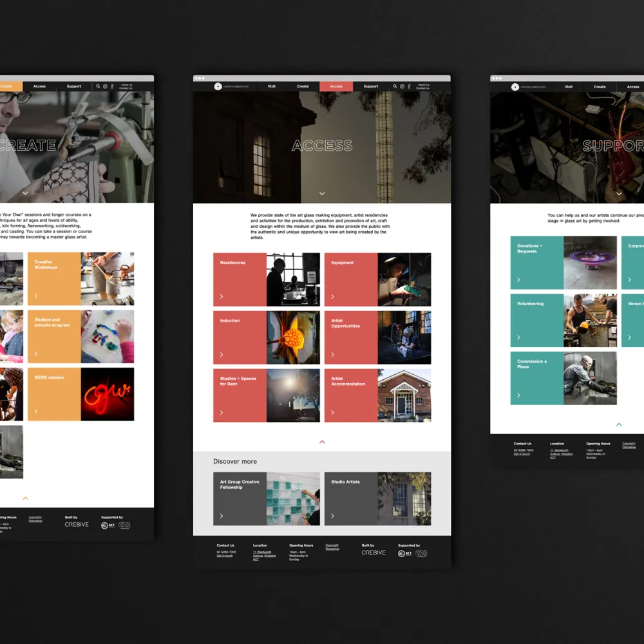Image resolution: width=644 pixels, height=644 pixels.
Task: Click the arrow on the Artist Accommodation card
Action: [332, 412]
